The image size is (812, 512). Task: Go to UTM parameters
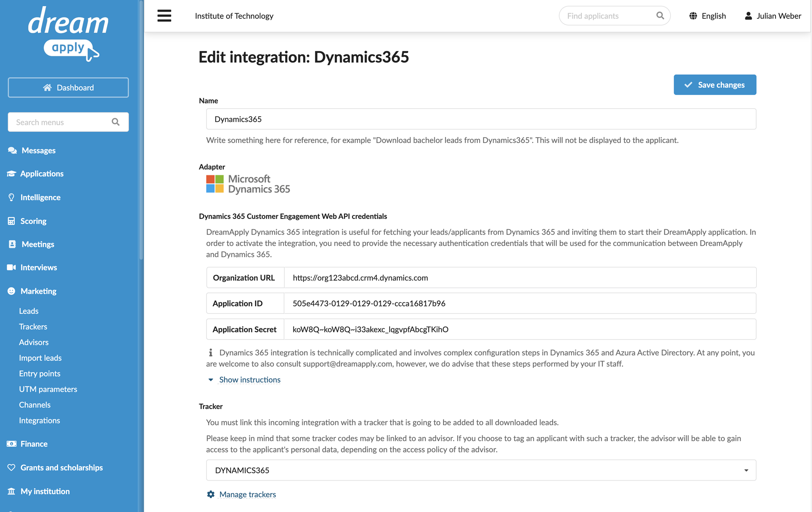[48, 389]
